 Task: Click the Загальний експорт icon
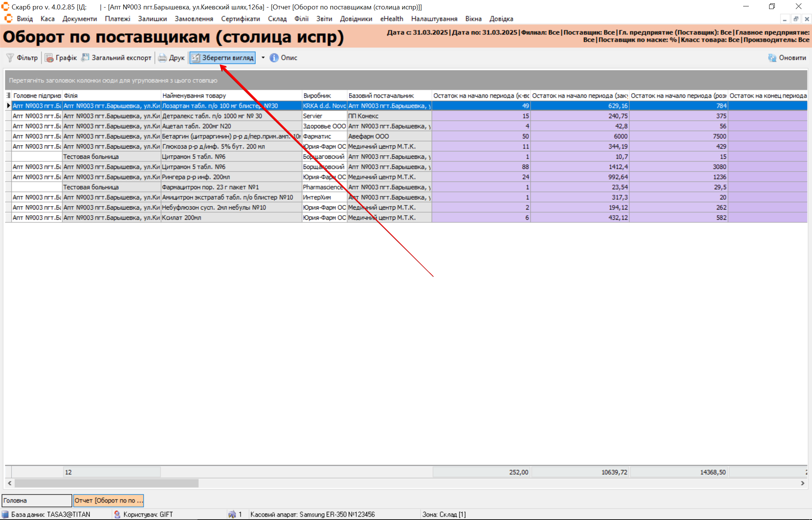pyautogui.click(x=85, y=58)
